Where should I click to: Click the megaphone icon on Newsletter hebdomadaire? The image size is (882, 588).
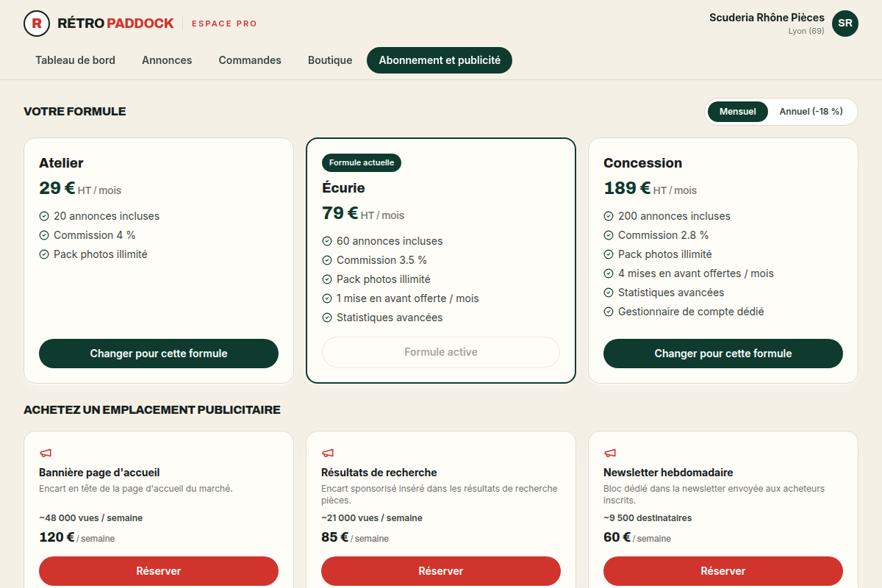(x=609, y=453)
